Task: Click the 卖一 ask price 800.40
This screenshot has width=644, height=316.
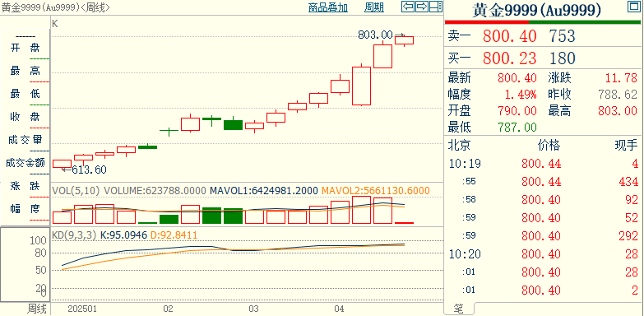Action: [x=510, y=36]
